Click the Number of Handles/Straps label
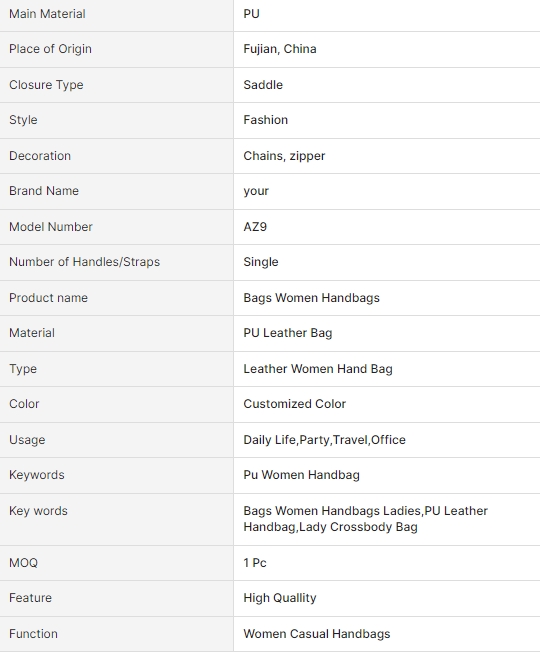540x652 pixels. (84, 262)
